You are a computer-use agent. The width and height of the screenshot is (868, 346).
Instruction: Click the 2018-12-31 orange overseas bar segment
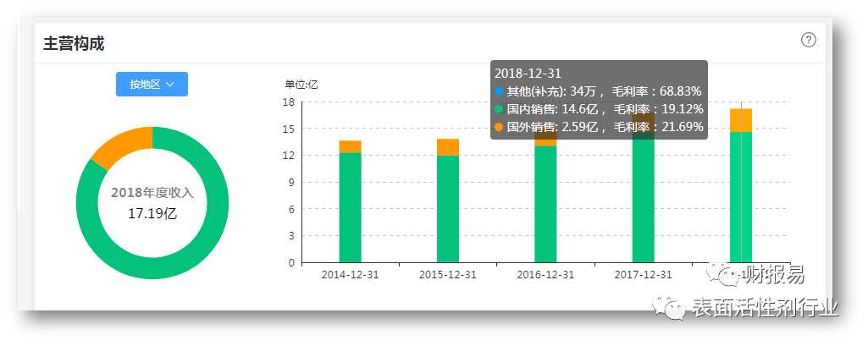(741, 120)
